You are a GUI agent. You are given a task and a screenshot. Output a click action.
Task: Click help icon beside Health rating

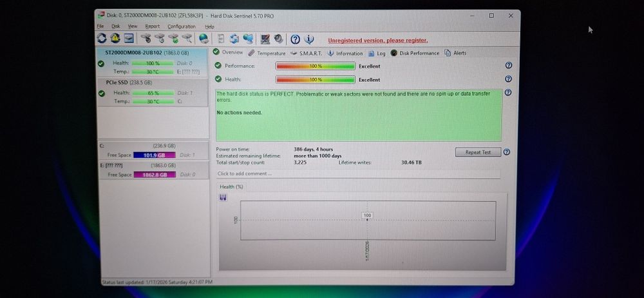coord(509,79)
